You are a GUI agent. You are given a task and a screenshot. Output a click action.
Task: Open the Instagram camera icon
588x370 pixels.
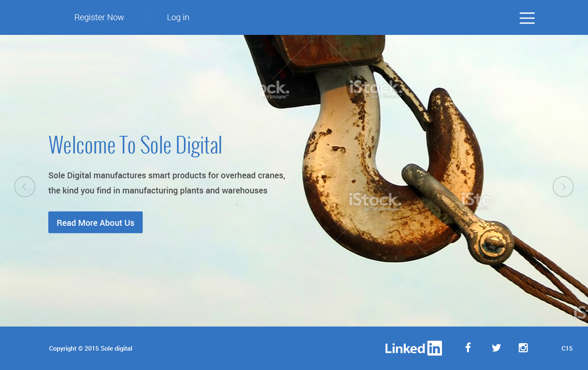coord(523,348)
